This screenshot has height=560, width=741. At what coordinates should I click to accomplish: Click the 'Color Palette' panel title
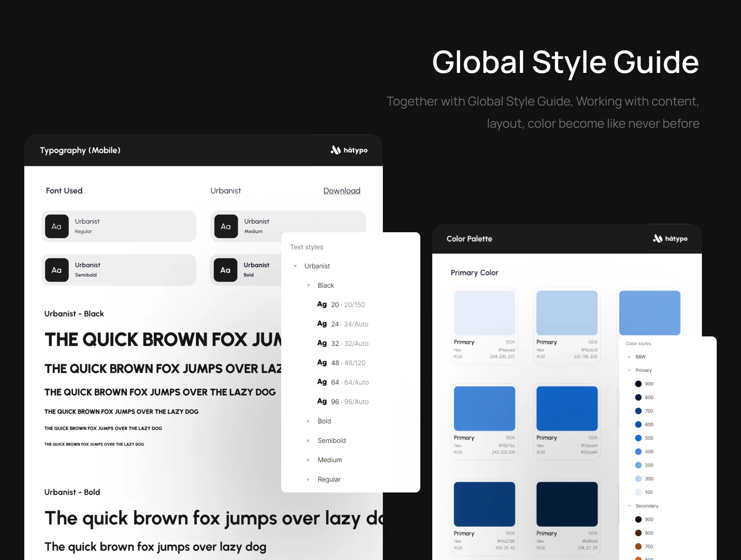coord(469,239)
